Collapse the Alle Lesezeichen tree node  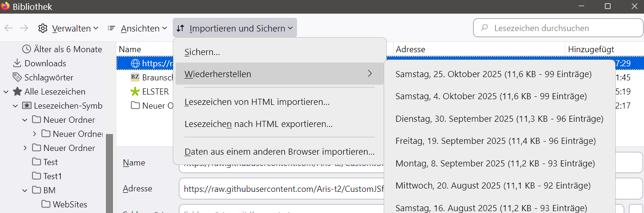pos(6,92)
